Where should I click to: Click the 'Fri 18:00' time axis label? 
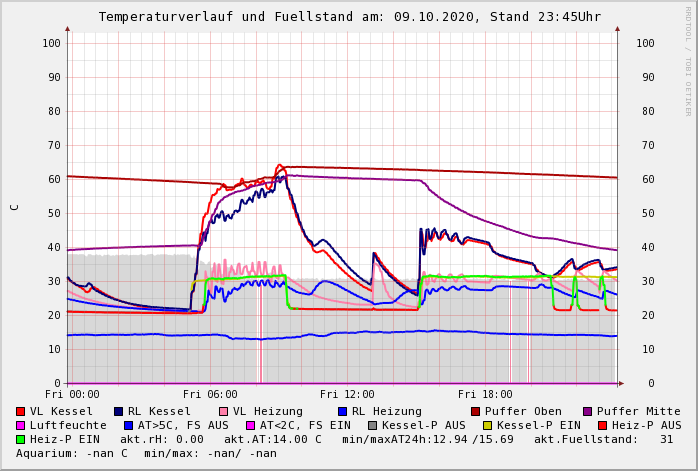[x=484, y=395]
